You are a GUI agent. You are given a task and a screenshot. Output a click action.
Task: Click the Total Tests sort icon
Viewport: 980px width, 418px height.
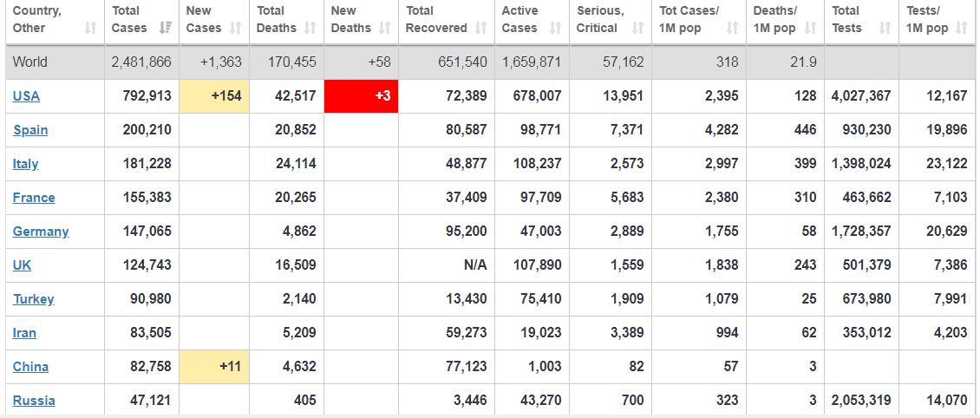[x=884, y=29]
